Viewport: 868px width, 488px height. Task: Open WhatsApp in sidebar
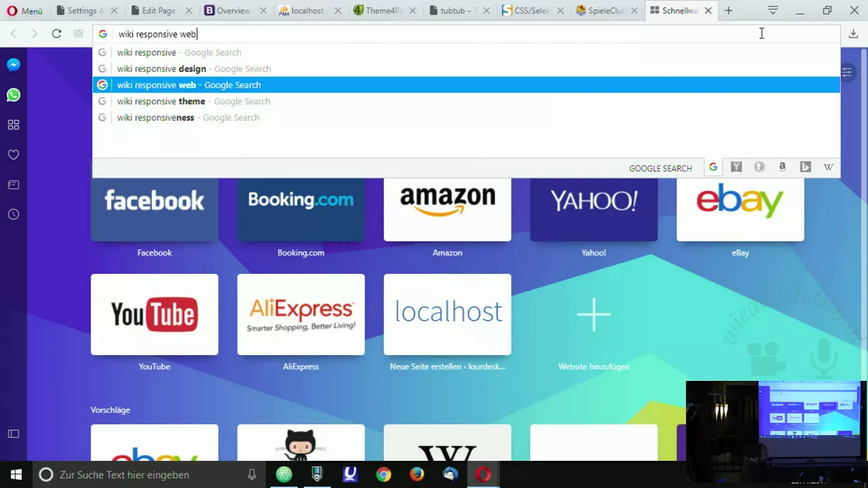[14, 95]
